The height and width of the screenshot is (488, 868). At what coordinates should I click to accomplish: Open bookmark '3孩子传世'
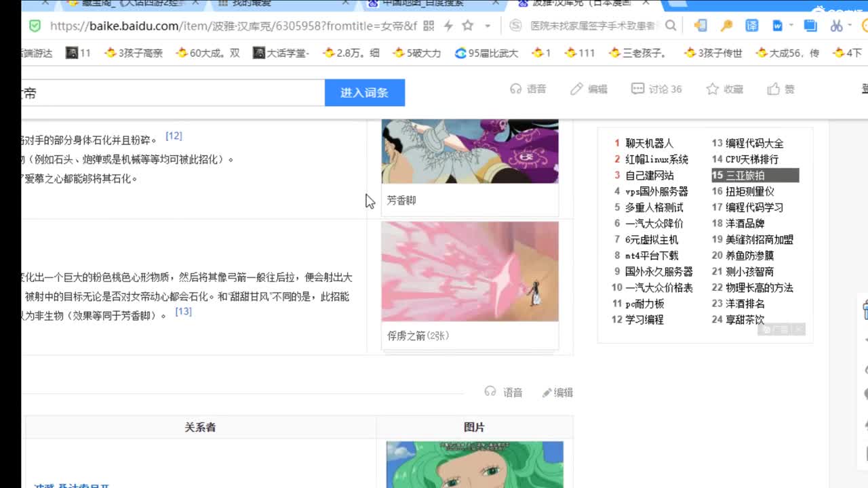[713, 52]
